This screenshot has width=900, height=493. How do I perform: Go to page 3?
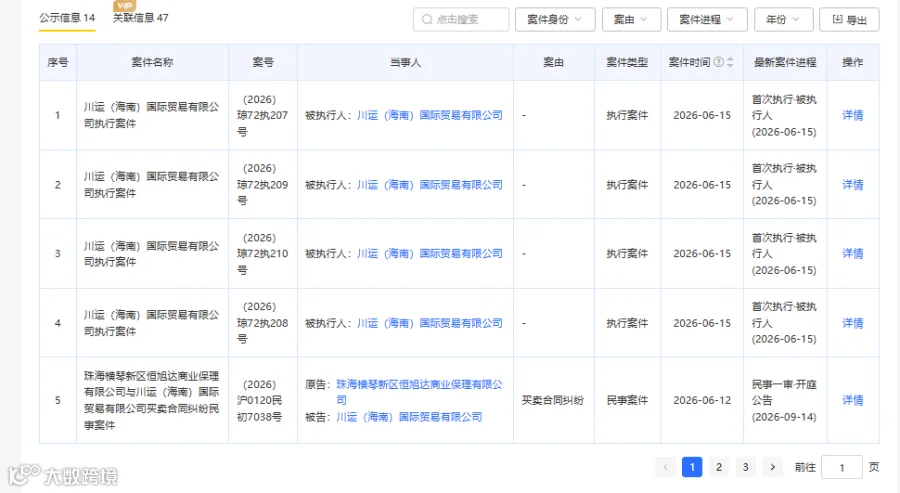746,467
